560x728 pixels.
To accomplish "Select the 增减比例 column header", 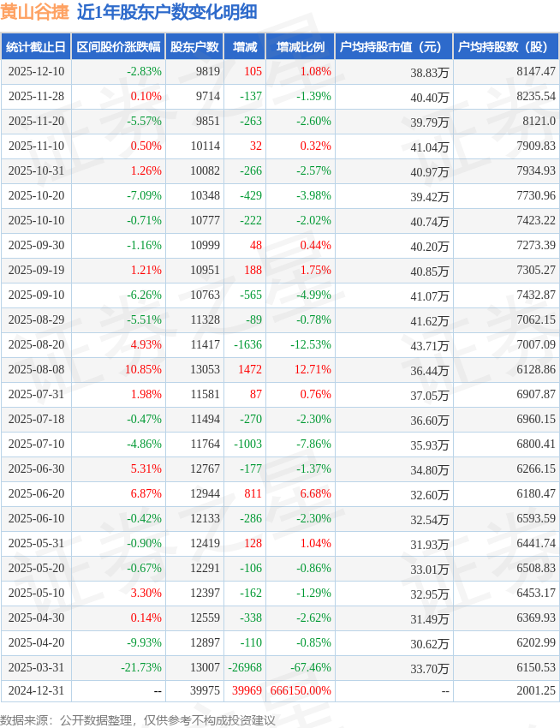I will click(x=300, y=47).
